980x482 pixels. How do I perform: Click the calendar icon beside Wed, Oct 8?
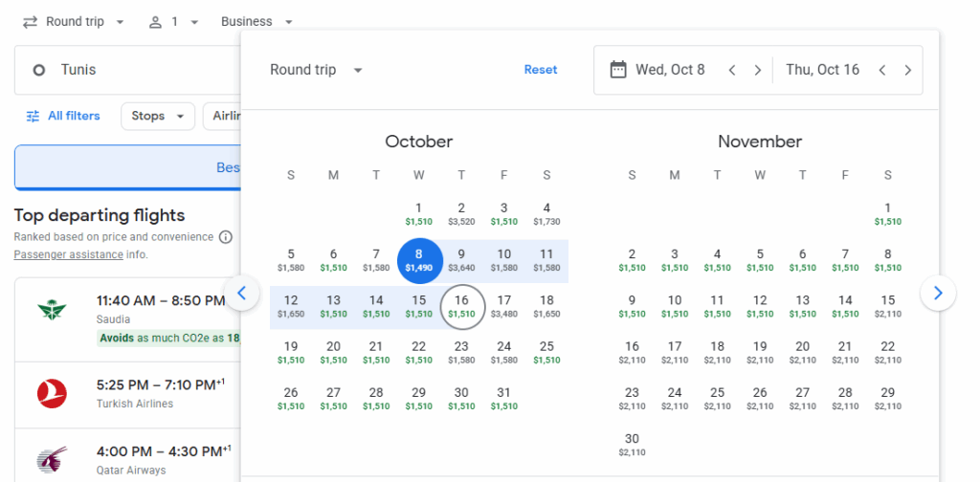tap(618, 70)
